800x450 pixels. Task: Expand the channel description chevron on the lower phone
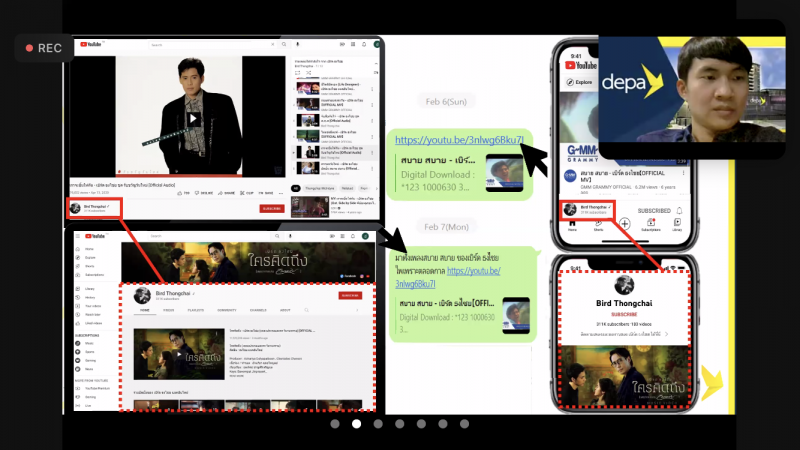(666, 334)
